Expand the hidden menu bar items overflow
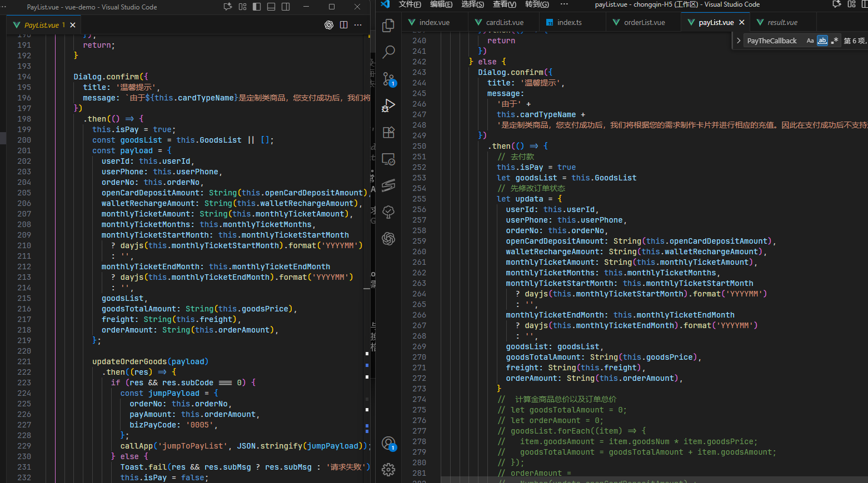868x483 pixels. [564, 4]
